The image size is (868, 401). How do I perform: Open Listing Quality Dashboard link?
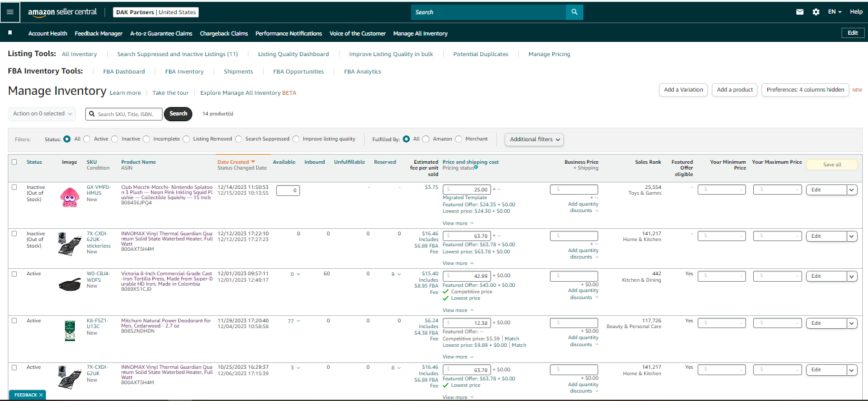pyautogui.click(x=294, y=54)
